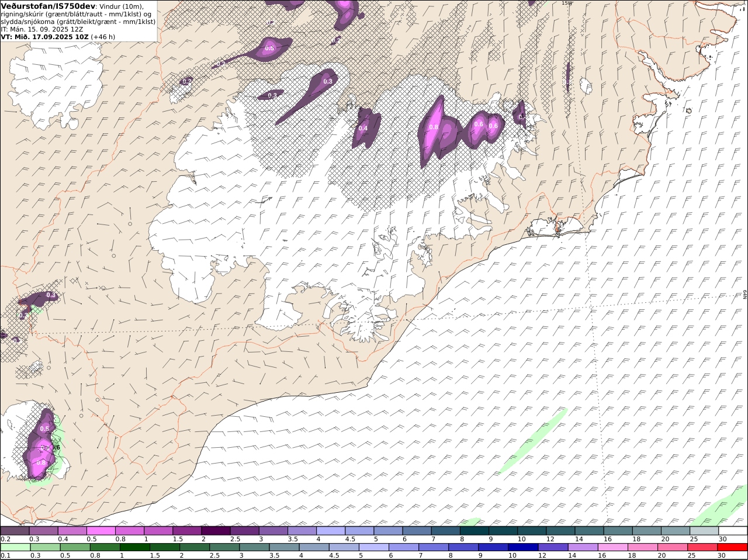This screenshot has width=748, height=560.
Task: Pick the palest green 0.1 swatch in rain legend
Action: 15,548
